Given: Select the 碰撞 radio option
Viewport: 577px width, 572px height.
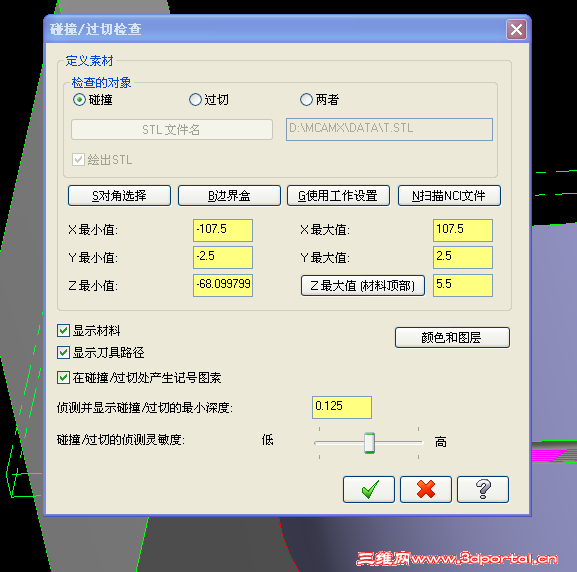Looking at the screenshot, I should [79, 100].
